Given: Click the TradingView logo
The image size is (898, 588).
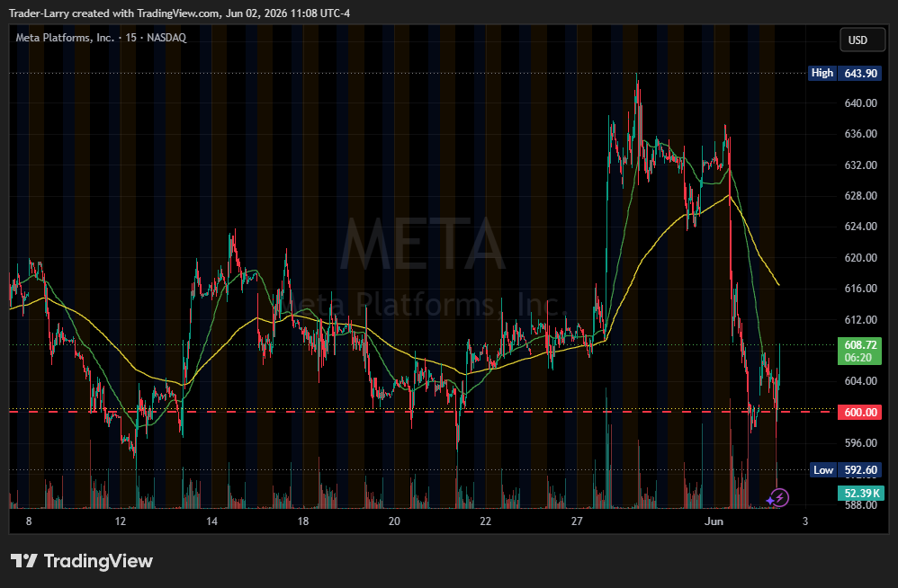Looking at the screenshot, I should pos(82,561).
